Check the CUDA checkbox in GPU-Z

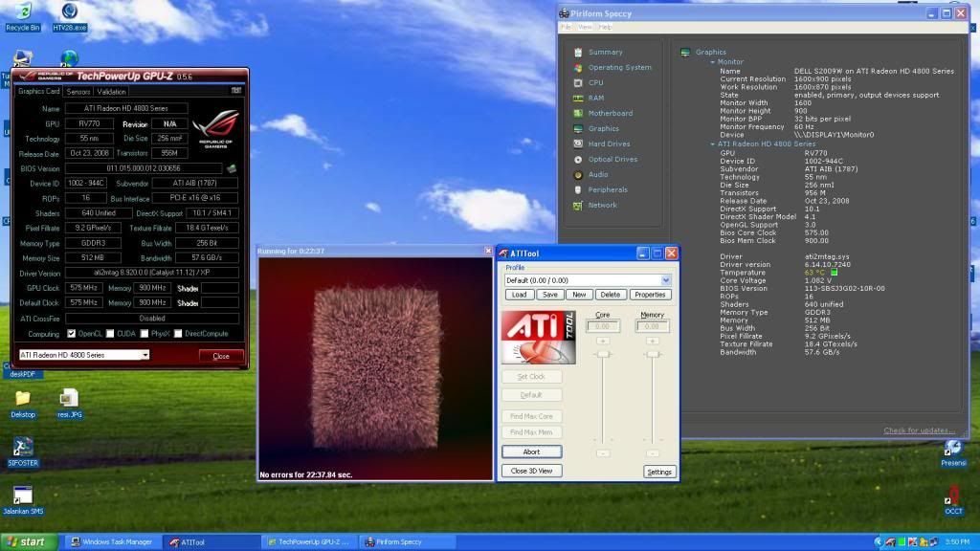[110, 334]
